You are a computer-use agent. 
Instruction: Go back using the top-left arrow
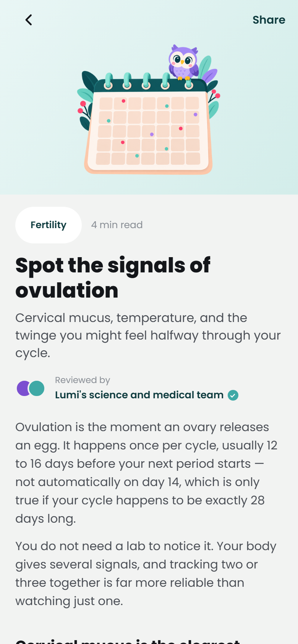[29, 20]
